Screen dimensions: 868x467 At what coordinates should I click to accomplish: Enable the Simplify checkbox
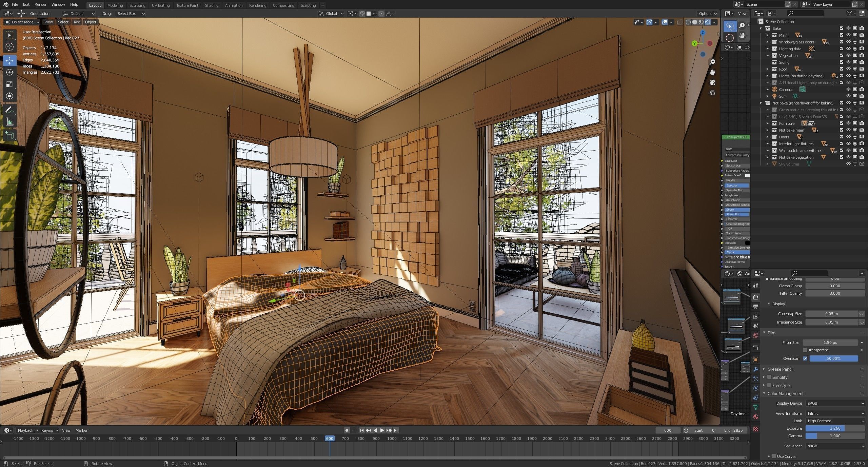click(769, 377)
